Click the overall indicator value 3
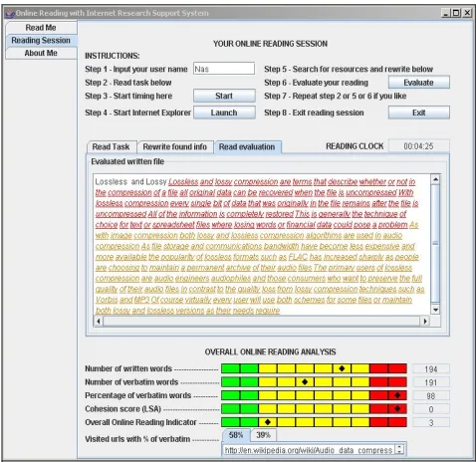 [431, 423]
